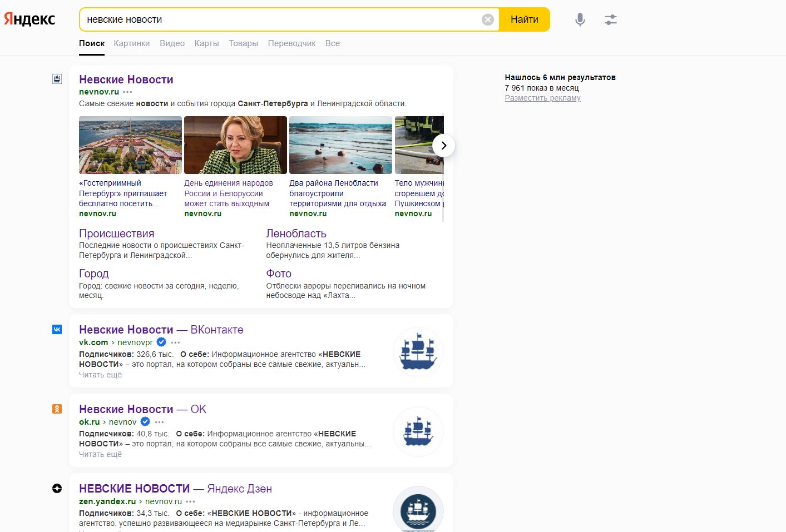Screen dimensions: 786x532
Task: Open the Ленобласть sitelink
Action: click(296, 233)
